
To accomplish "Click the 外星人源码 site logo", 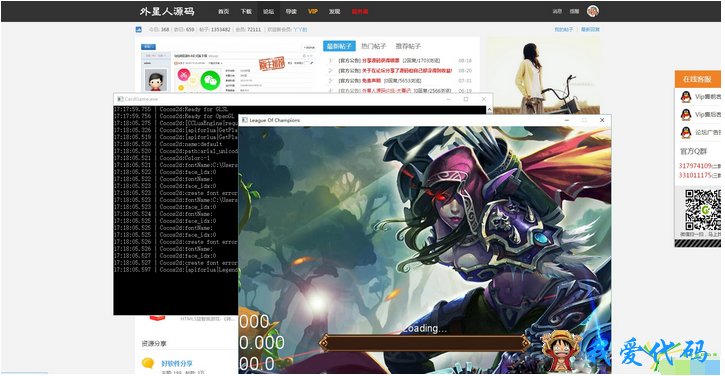I will click(167, 12).
